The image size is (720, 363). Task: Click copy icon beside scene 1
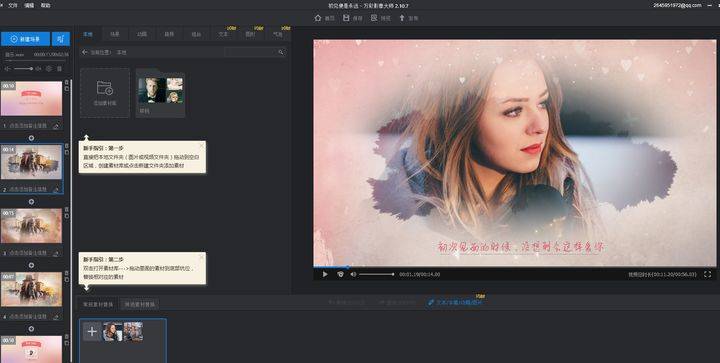67,89
